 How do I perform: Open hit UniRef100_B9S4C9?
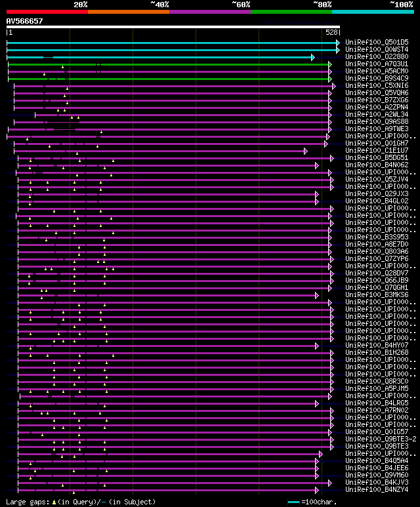coord(377,78)
